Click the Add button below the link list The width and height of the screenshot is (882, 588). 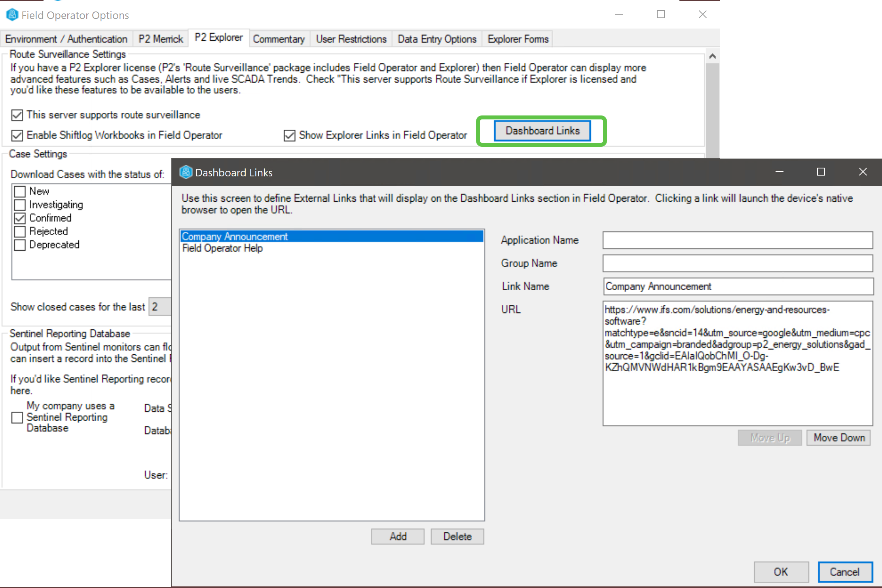(x=398, y=537)
